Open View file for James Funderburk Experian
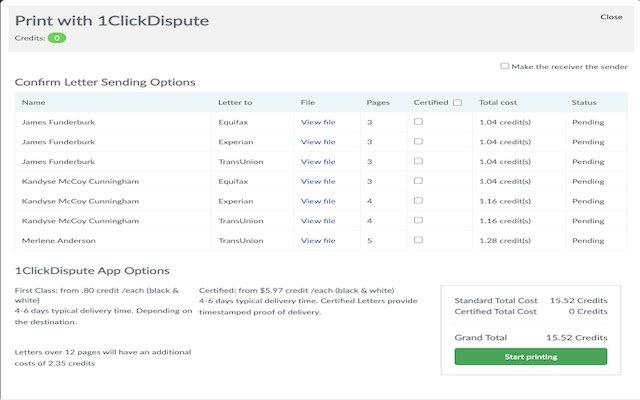This screenshot has height=400, width=640. pyautogui.click(x=318, y=142)
